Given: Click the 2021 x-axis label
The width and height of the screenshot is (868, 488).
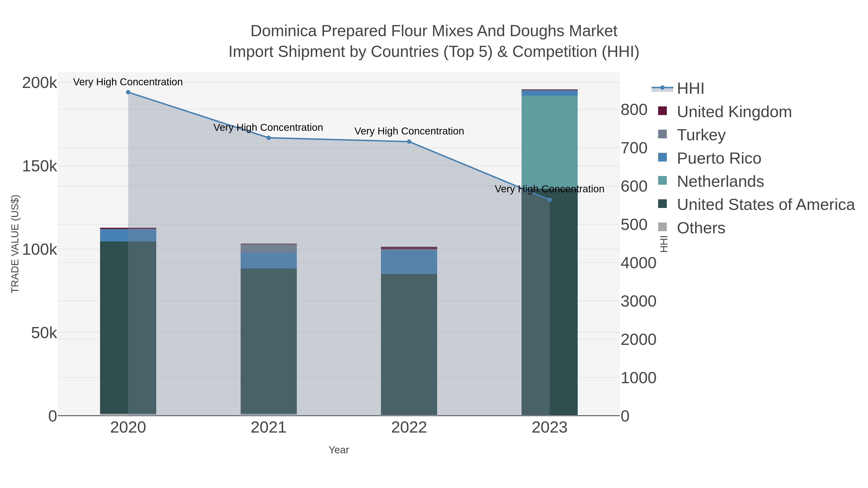Looking at the screenshot, I should tap(269, 428).
